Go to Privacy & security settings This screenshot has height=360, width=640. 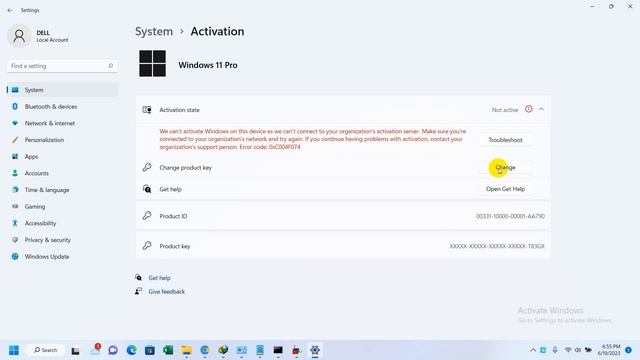pyautogui.click(x=62, y=240)
